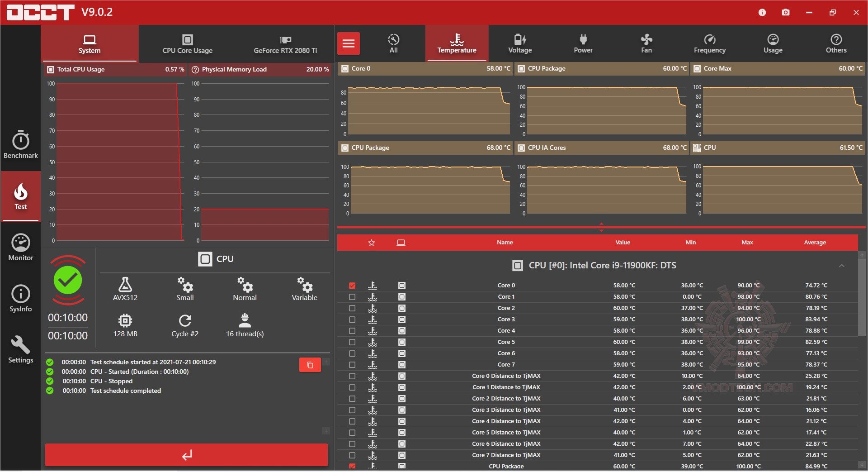Sort sensors by Average column
This screenshot has width=868, height=472.
[x=815, y=243]
